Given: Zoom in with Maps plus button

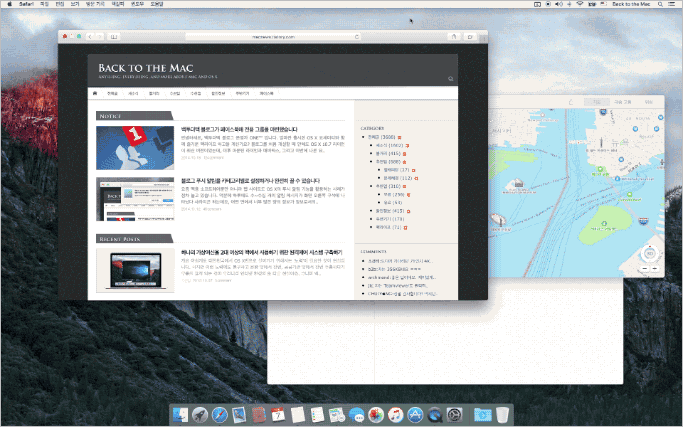Looking at the screenshot, I should [x=654, y=269].
